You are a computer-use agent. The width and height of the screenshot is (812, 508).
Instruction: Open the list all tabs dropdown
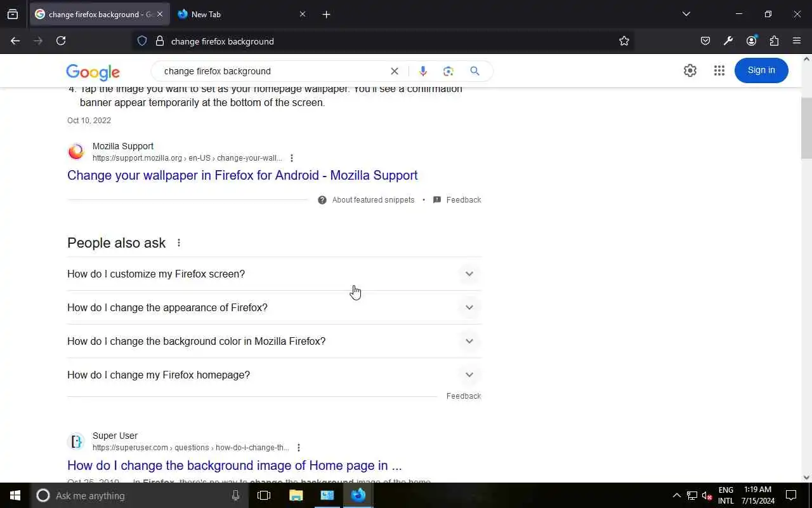pos(686,14)
